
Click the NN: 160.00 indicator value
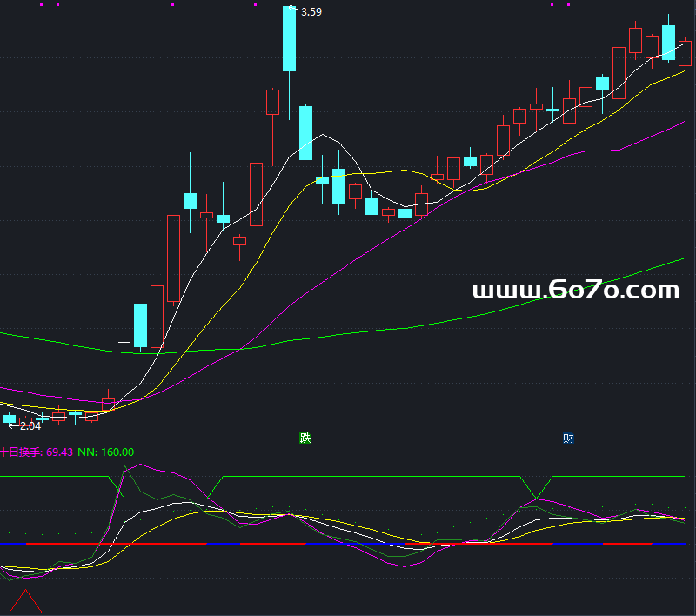pos(105,452)
